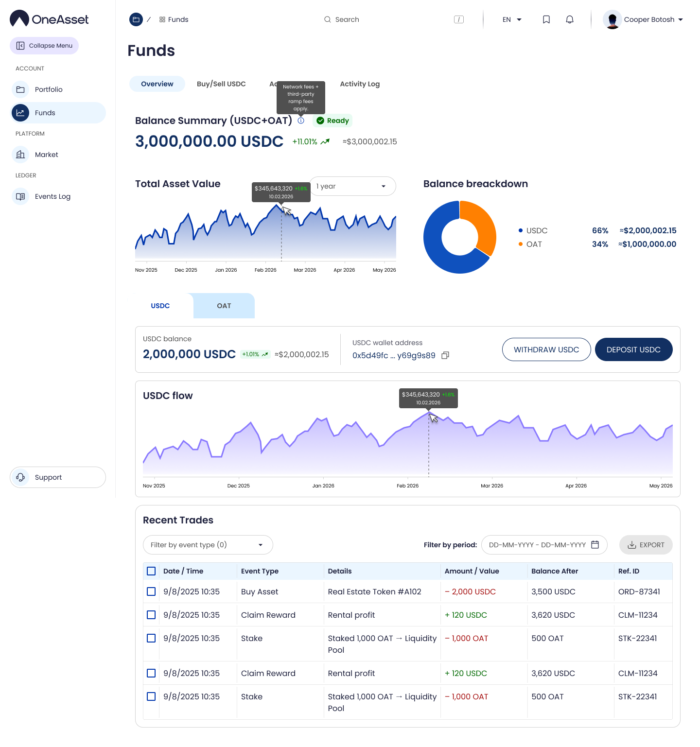This screenshot has height=747, width=700.
Task: Select checkbox for first Stake row
Action: (x=151, y=638)
